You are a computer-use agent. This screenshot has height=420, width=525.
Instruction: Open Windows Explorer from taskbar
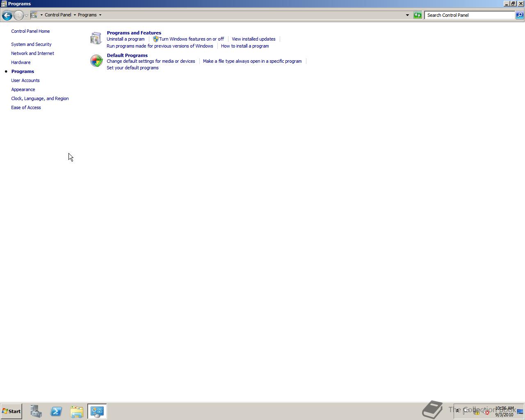[x=77, y=411]
